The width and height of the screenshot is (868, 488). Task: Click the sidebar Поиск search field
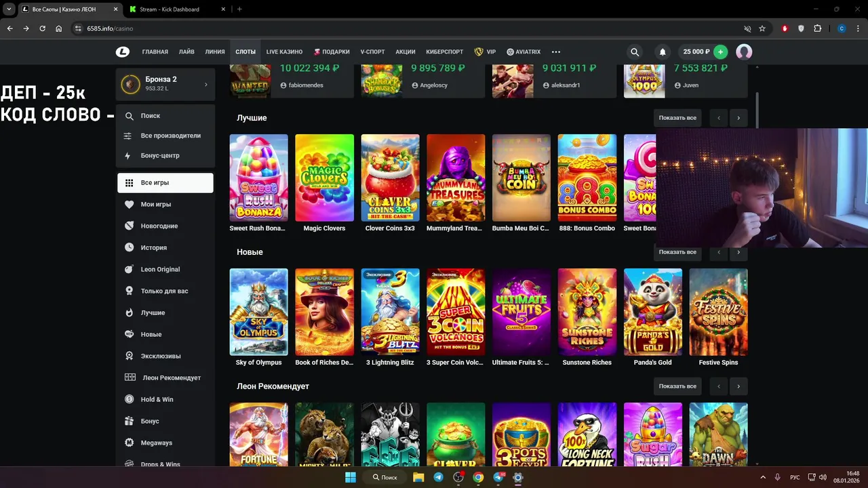[x=165, y=116]
